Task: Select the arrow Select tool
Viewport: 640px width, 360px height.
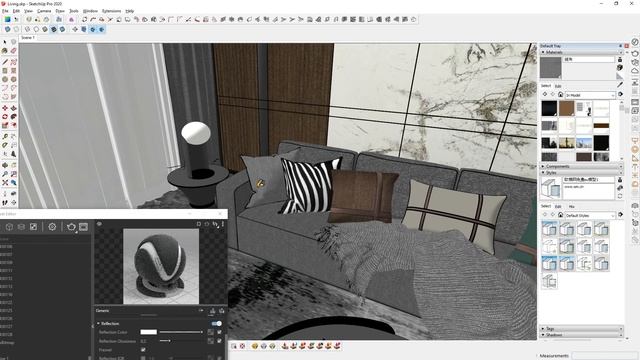Action: (x=5, y=42)
